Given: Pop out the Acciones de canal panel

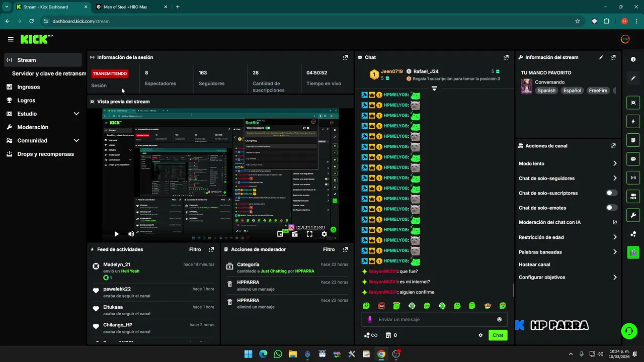Looking at the screenshot, I should click(x=613, y=146).
